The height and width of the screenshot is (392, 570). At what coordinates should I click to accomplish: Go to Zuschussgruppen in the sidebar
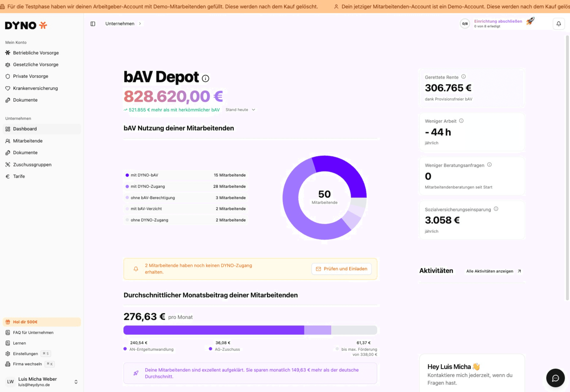32,165
